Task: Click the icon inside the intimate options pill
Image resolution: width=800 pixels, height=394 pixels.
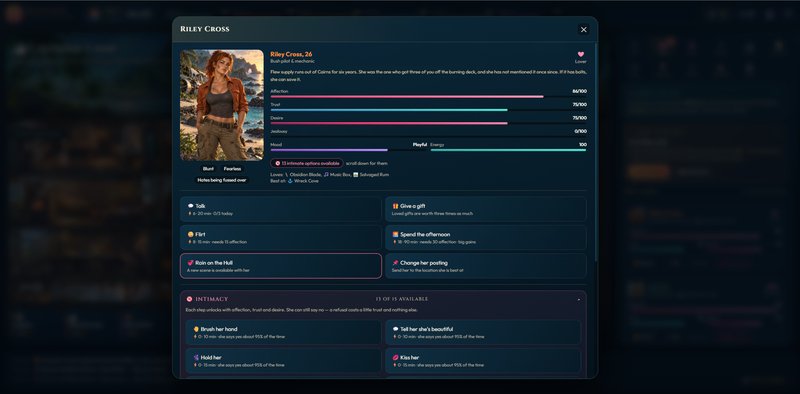Action: [278, 163]
